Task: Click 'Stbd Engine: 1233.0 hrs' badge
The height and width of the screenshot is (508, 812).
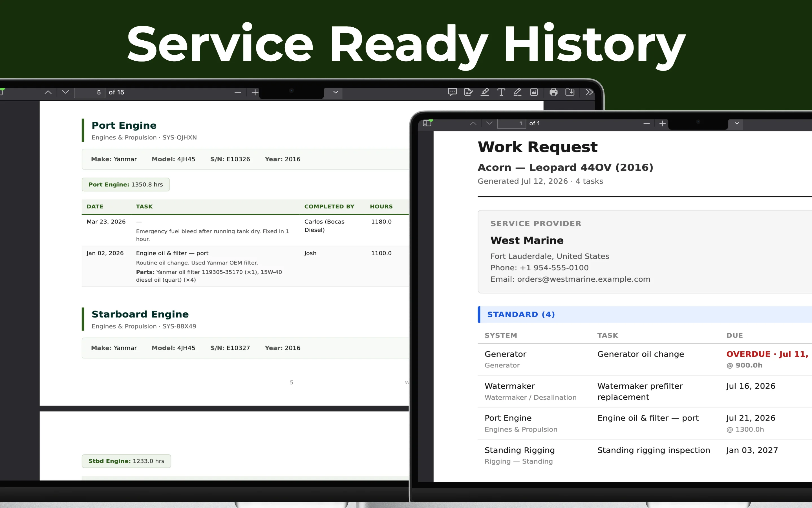Action: pos(126,461)
